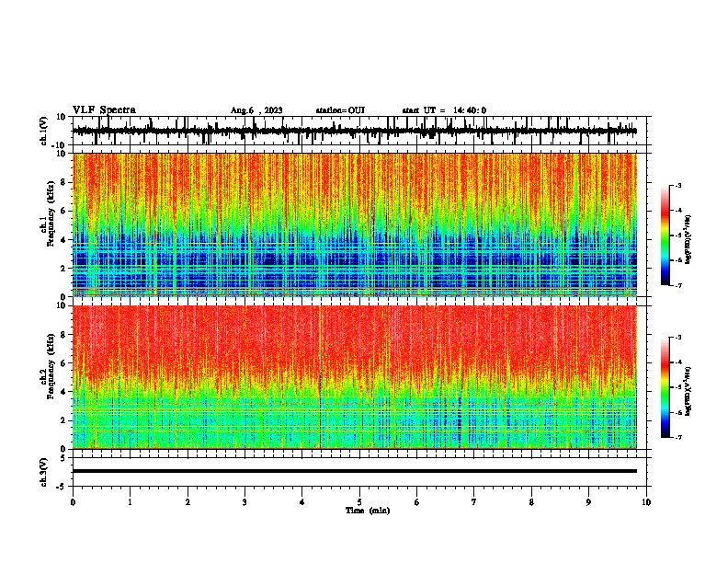The image size is (728, 563).
Task: Click the 'station=OUJ' label
Action: point(340,110)
